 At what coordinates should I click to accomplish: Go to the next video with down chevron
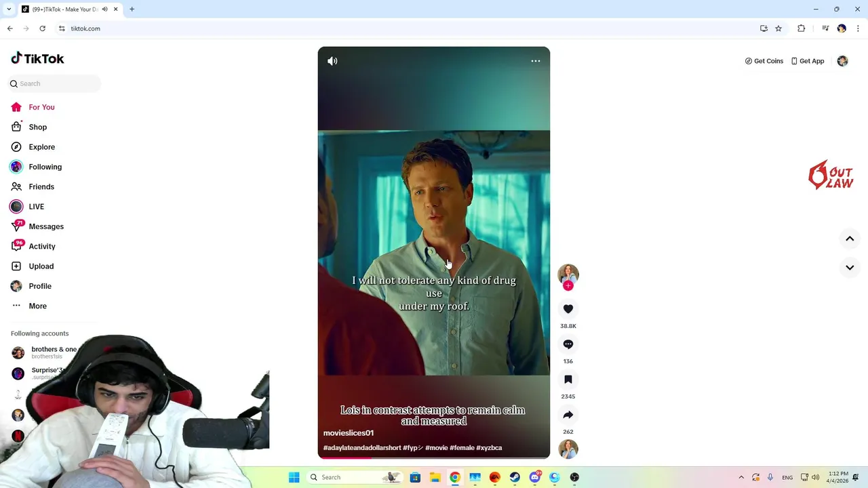pyautogui.click(x=850, y=268)
